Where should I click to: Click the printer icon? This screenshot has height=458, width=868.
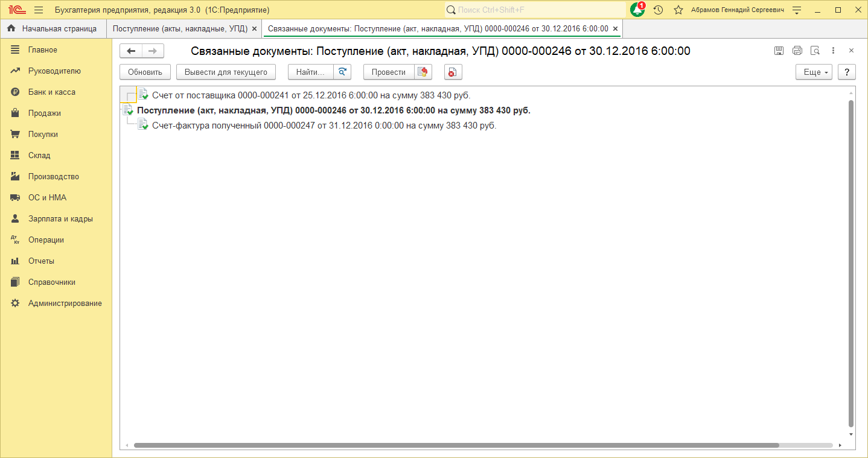coord(797,51)
